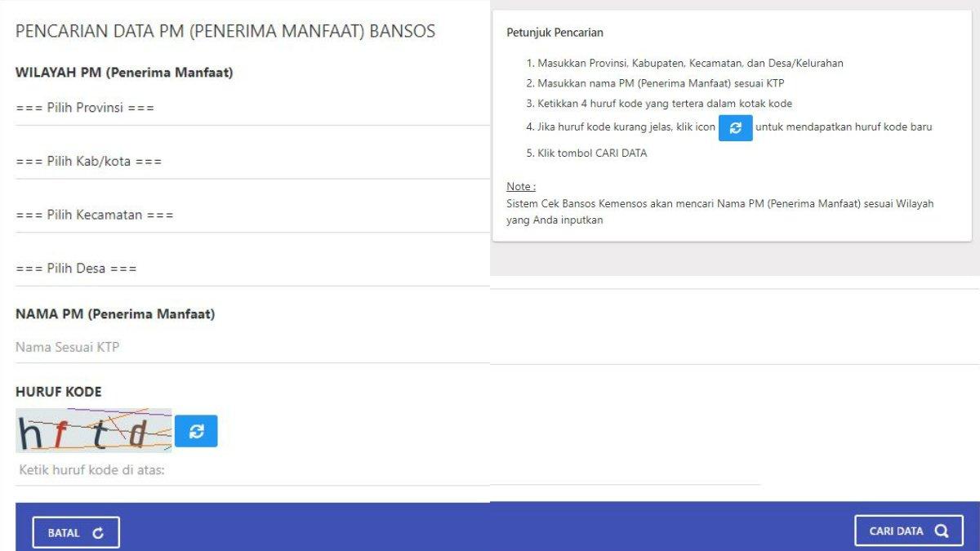
Task: Click the Sistem Cek Bansos Kemensos note paragraph
Action: (x=720, y=212)
